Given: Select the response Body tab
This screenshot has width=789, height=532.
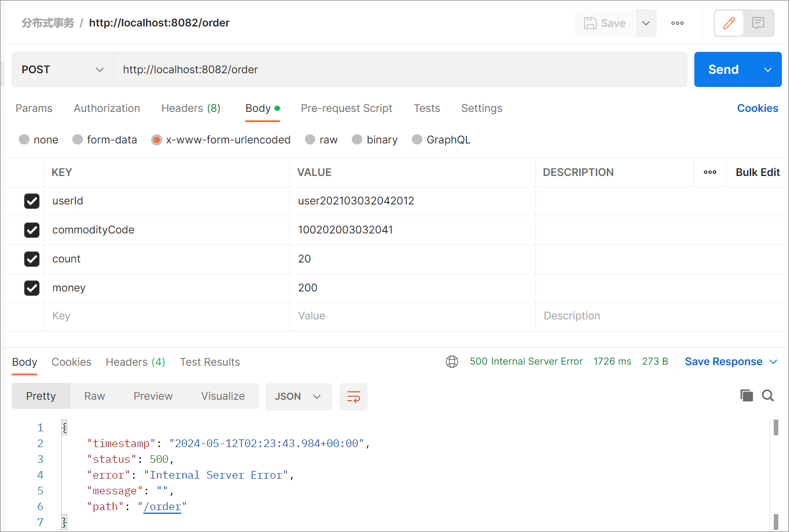Looking at the screenshot, I should (x=24, y=362).
